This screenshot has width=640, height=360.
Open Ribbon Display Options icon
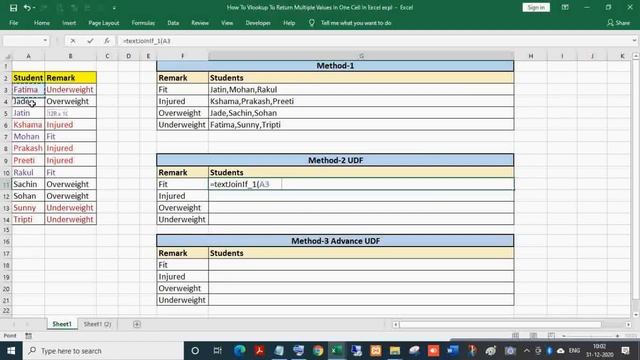[565, 7]
